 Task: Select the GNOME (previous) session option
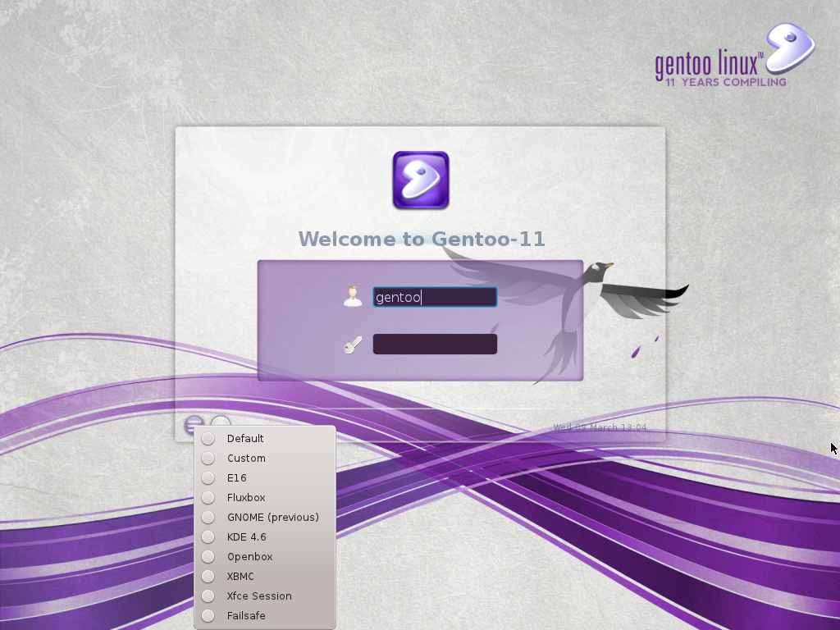[x=208, y=517]
